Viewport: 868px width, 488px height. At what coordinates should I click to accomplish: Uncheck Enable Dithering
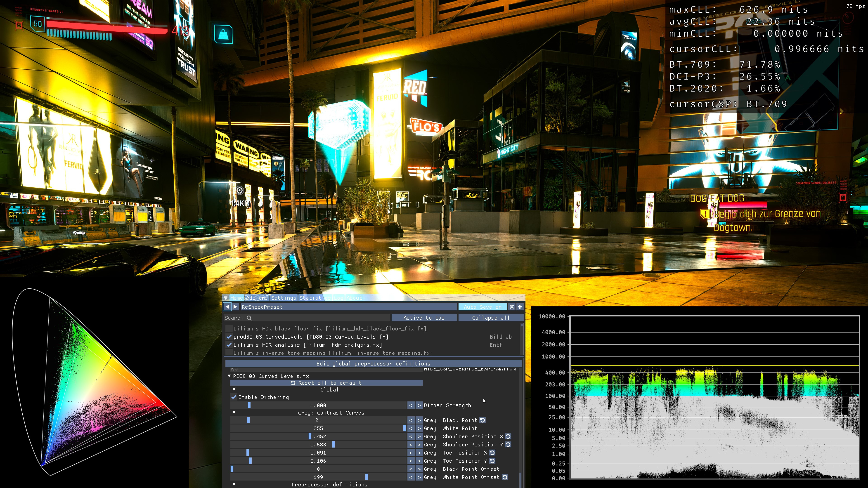[234, 397]
